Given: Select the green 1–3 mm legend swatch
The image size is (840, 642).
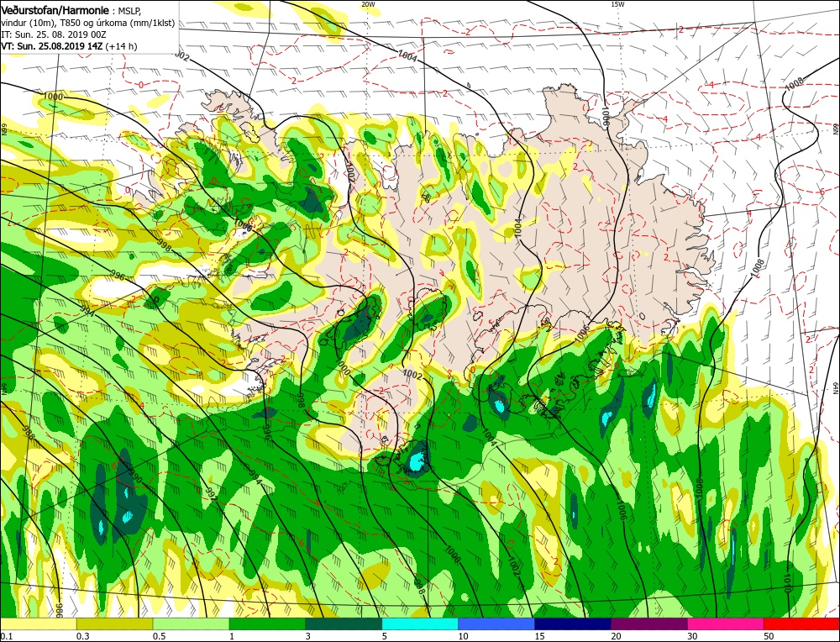Looking at the screenshot, I should point(267,624).
